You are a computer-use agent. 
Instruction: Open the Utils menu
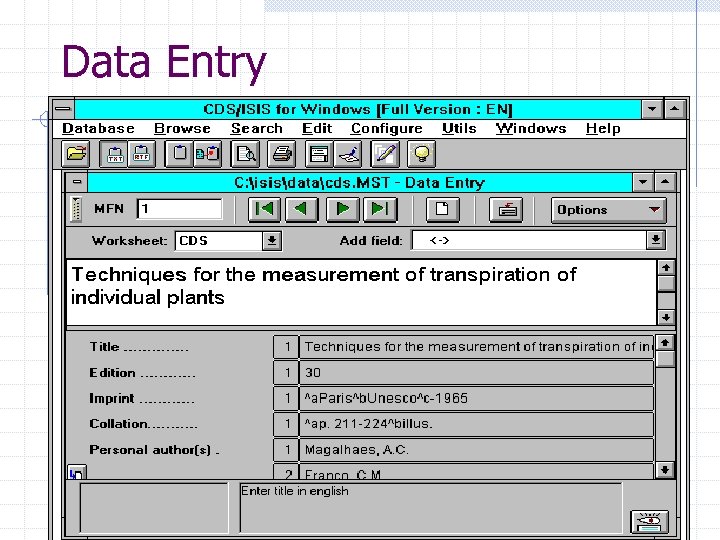(459, 129)
